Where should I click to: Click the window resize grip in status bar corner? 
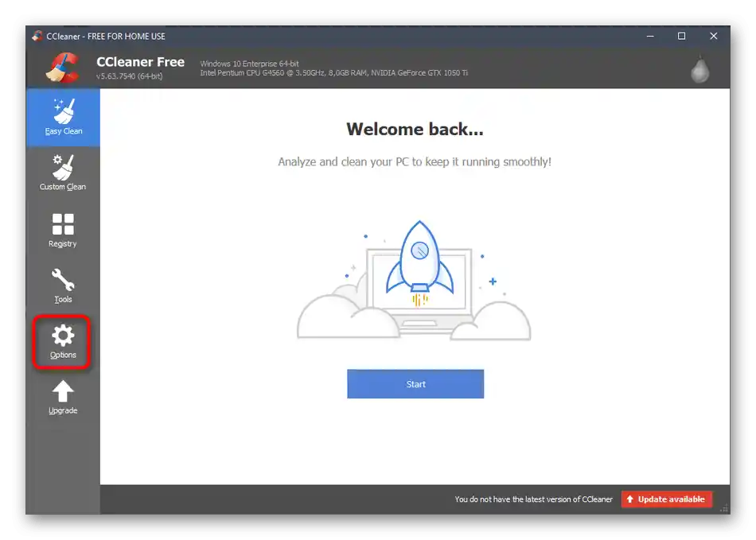pyautogui.click(x=724, y=508)
